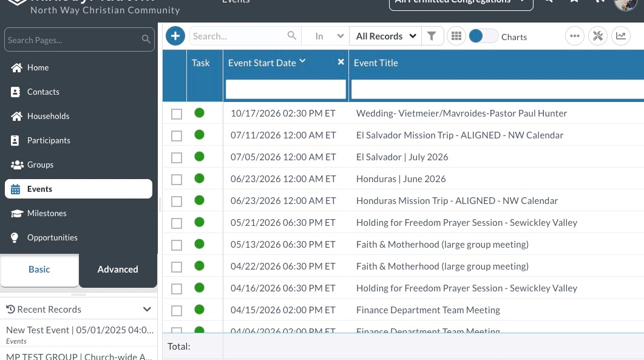Open the tools wrench icon
This screenshot has width=644, height=360.
pos(598,36)
